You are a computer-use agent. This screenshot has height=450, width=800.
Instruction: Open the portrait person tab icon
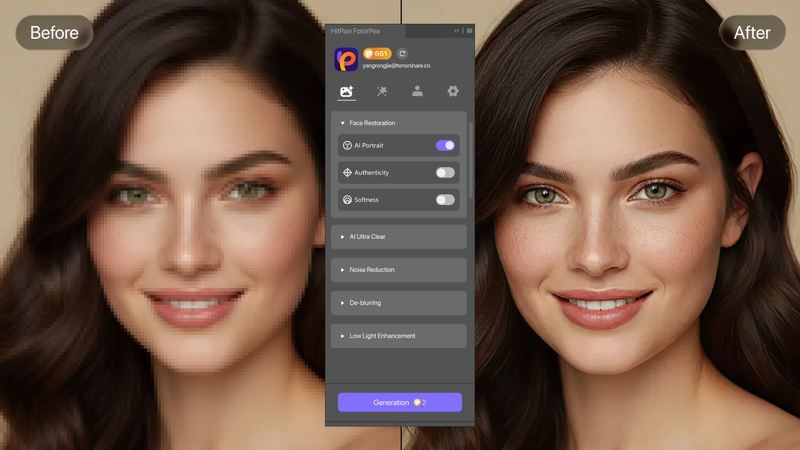(417, 91)
